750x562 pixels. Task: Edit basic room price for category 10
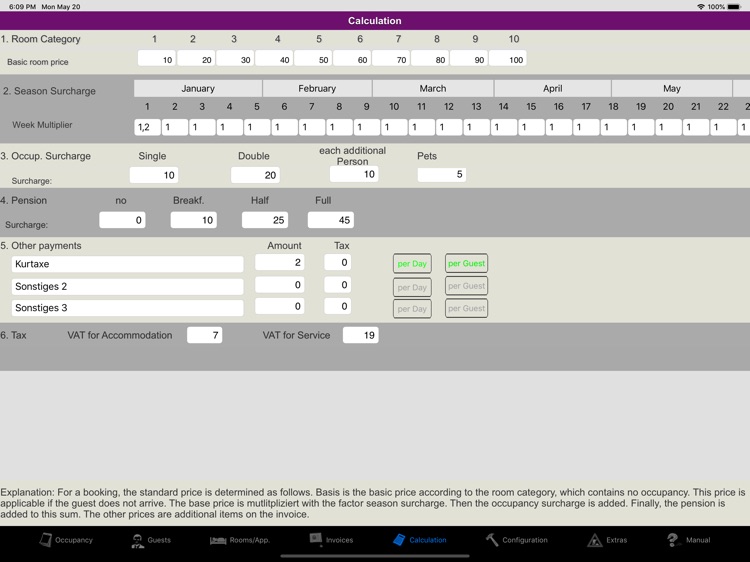[x=507, y=58]
